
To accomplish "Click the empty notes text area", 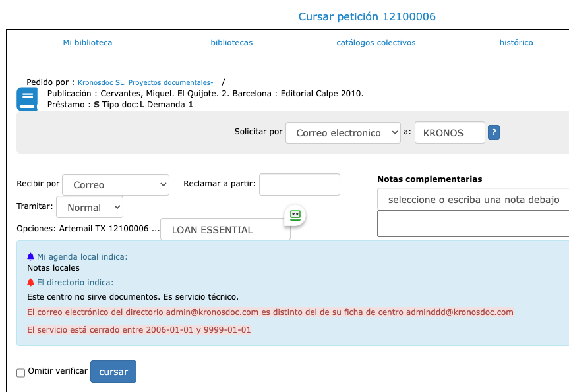I will point(473,223).
